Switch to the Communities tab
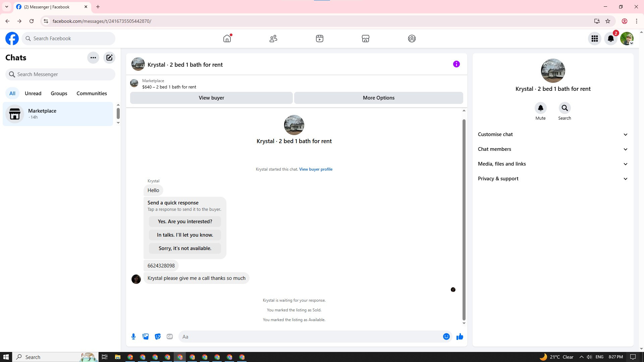This screenshot has width=644, height=362. click(92, 94)
